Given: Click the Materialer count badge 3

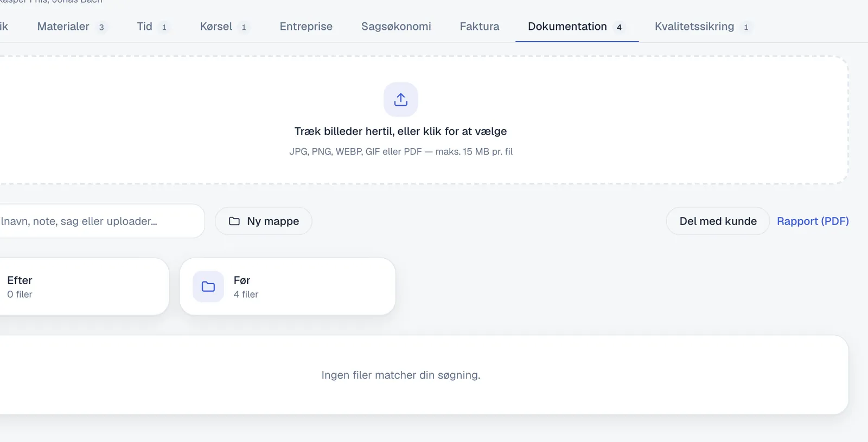Looking at the screenshot, I should (101, 27).
